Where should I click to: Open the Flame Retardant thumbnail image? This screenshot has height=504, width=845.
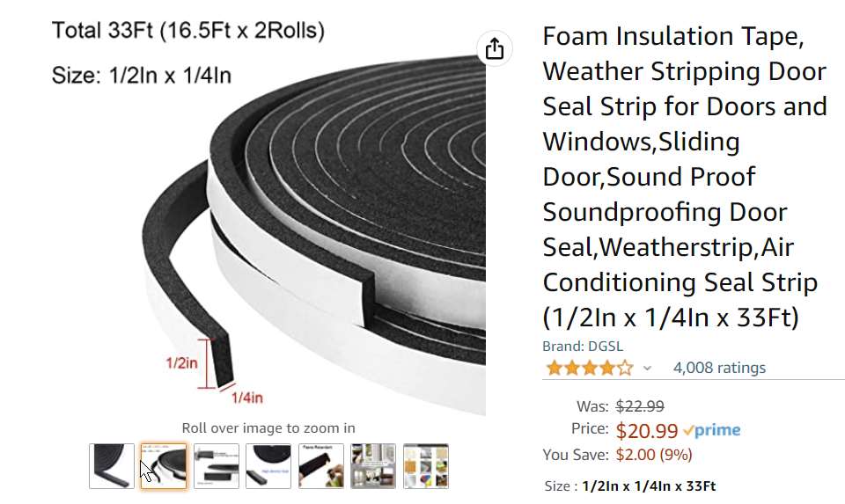tap(320, 466)
